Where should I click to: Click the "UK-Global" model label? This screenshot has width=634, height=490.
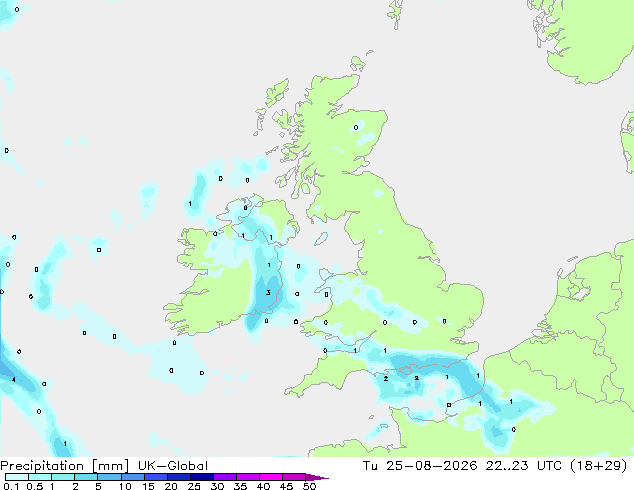pyautogui.click(x=173, y=466)
